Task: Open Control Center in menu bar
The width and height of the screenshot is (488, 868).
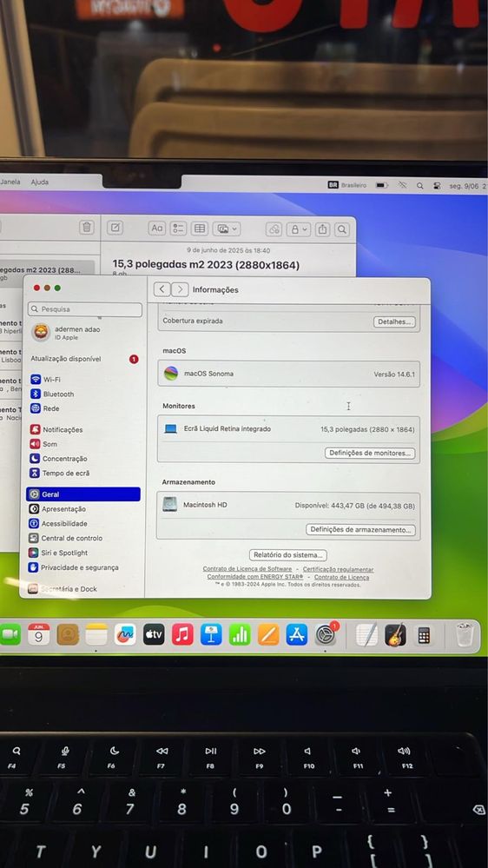Action: click(x=437, y=185)
